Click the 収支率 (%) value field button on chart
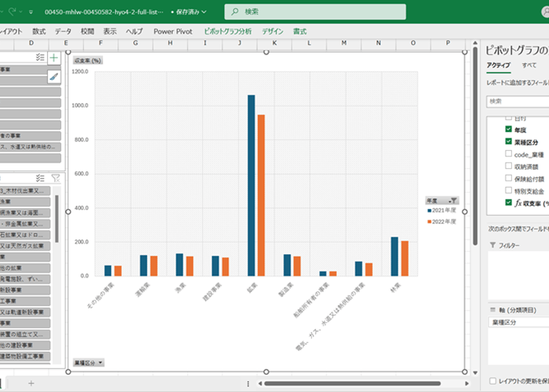 pyautogui.click(x=87, y=61)
